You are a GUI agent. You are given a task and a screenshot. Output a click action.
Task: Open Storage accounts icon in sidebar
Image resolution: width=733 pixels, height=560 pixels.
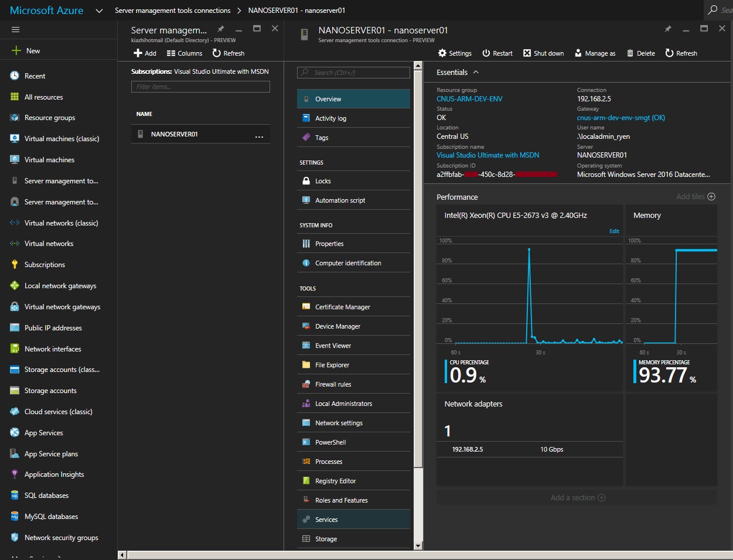coord(15,390)
